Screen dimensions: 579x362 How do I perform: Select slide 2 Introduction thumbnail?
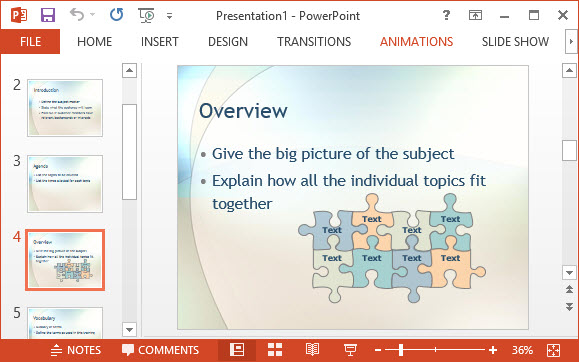tap(65, 108)
